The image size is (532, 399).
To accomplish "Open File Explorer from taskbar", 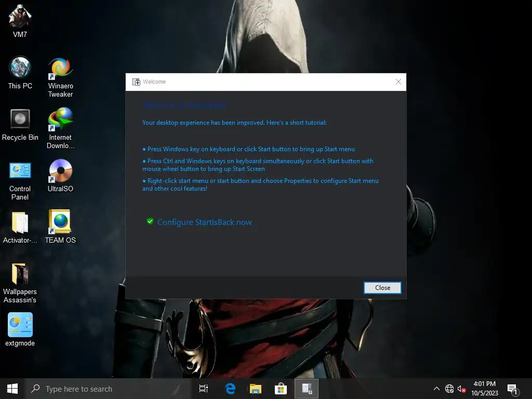I will tap(256, 389).
